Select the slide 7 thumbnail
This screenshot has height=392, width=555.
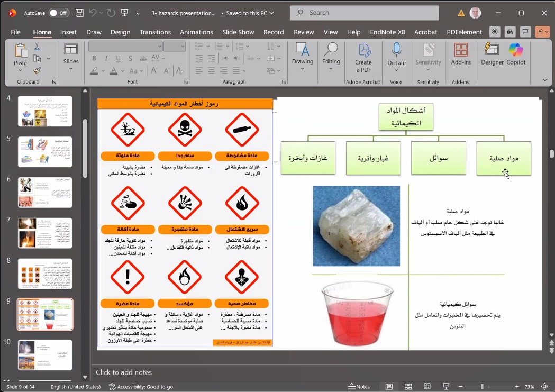(45, 233)
